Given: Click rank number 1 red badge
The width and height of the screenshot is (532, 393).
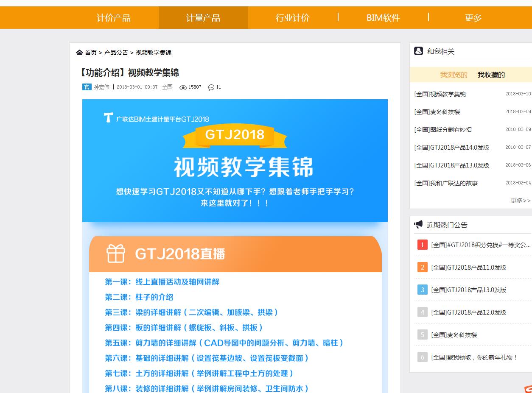Looking at the screenshot, I should click(x=423, y=245).
